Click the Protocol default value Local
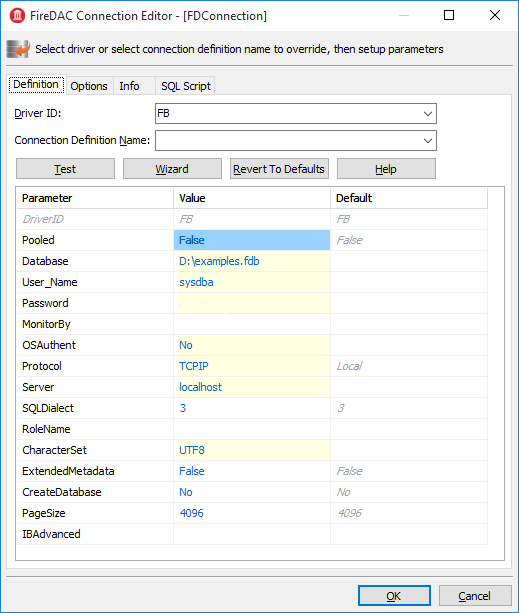519x613 pixels. tap(349, 366)
